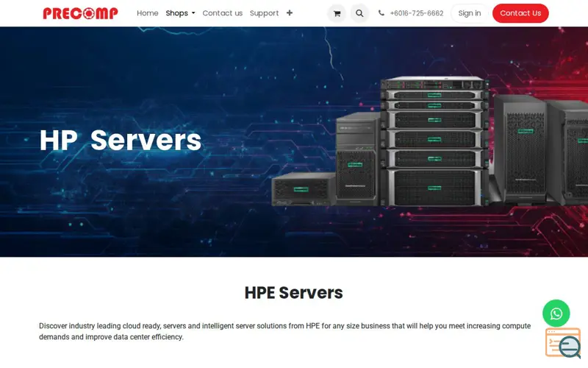
Task: Open WhatsApp chat bubble
Action: [556, 314]
